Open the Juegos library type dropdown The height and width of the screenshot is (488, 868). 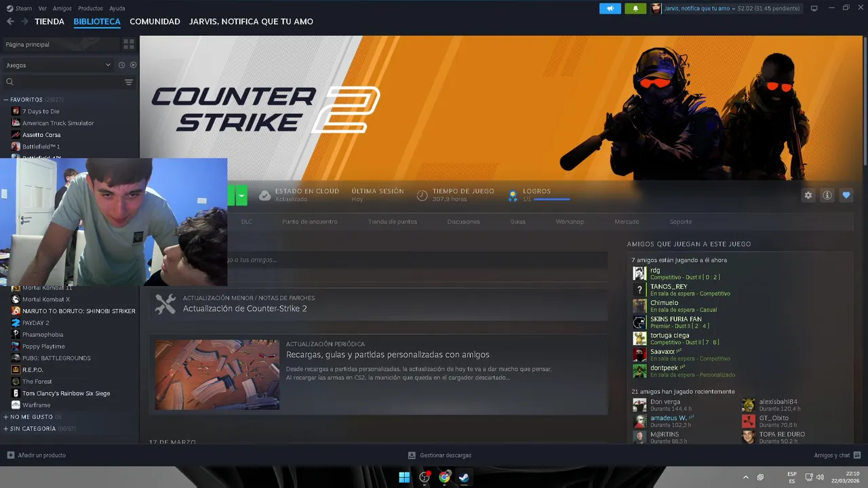click(58, 65)
